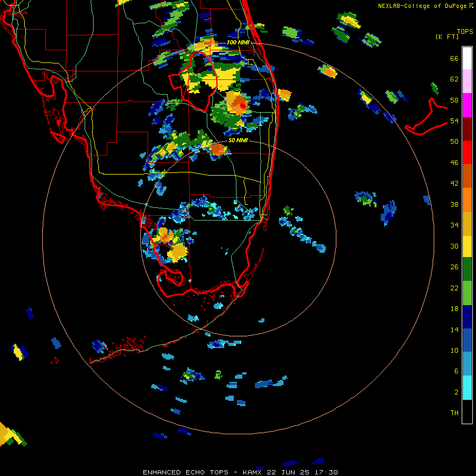476x476 pixels.
Task: Click the legend value 2
Action: [x=456, y=392]
